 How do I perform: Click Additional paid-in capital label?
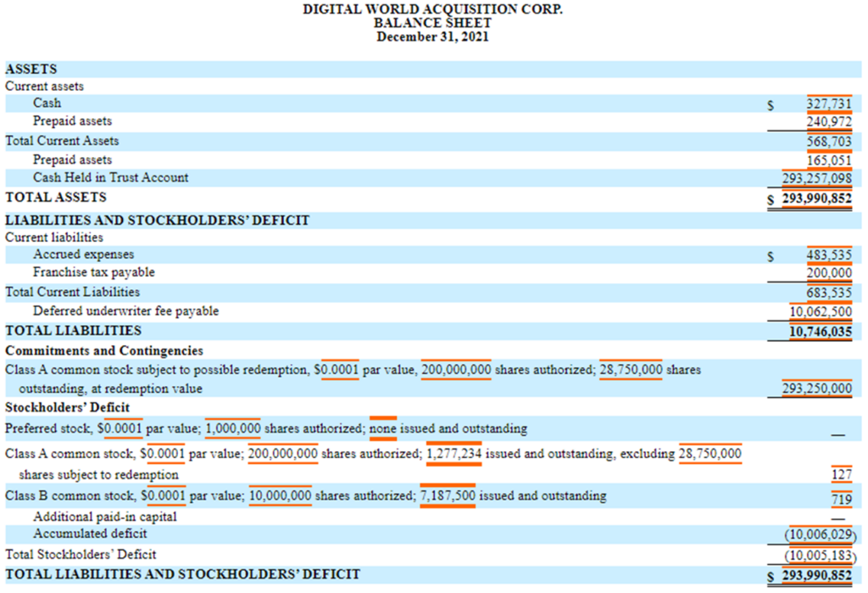coord(104,517)
